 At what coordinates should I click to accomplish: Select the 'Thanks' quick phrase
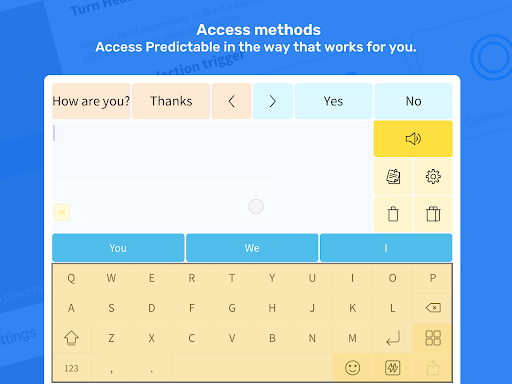[x=171, y=101]
